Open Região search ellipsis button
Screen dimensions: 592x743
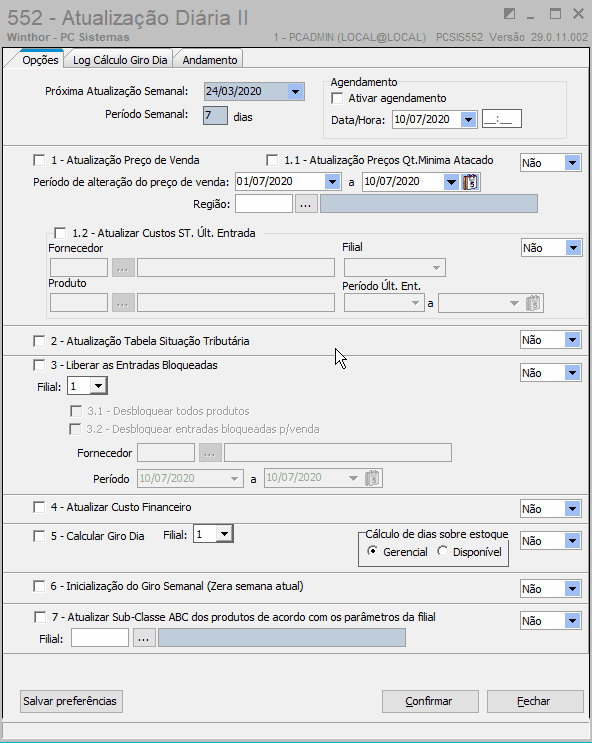pyautogui.click(x=306, y=204)
